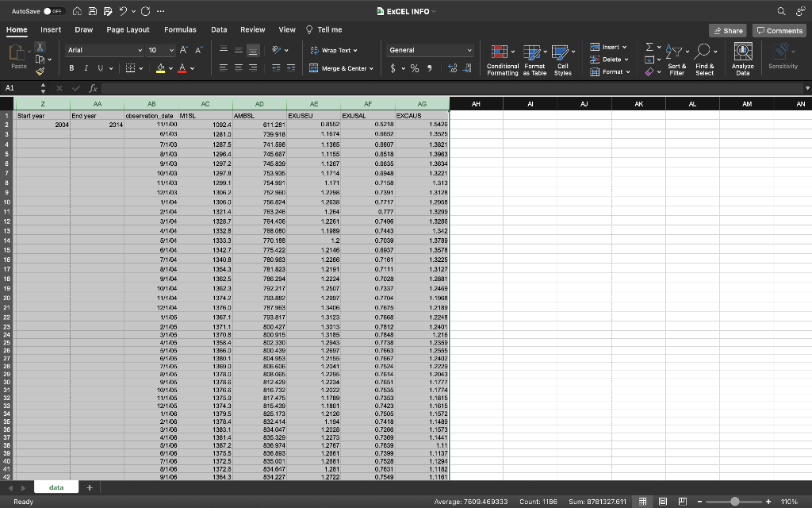The image size is (812, 508).
Task: Open the Data ribbon tab
Action: click(216, 29)
